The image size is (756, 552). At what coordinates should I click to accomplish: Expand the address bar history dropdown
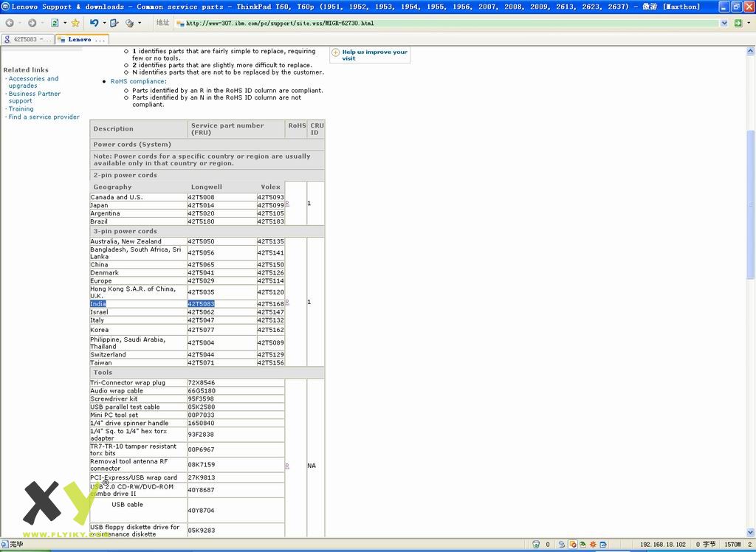pyautogui.click(x=724, y=23)
